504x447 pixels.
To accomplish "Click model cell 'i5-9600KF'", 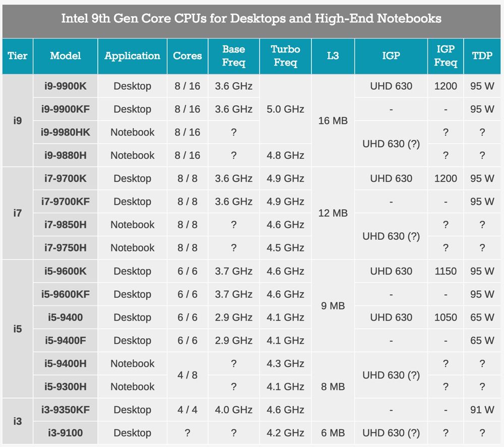I will point(66,294).
